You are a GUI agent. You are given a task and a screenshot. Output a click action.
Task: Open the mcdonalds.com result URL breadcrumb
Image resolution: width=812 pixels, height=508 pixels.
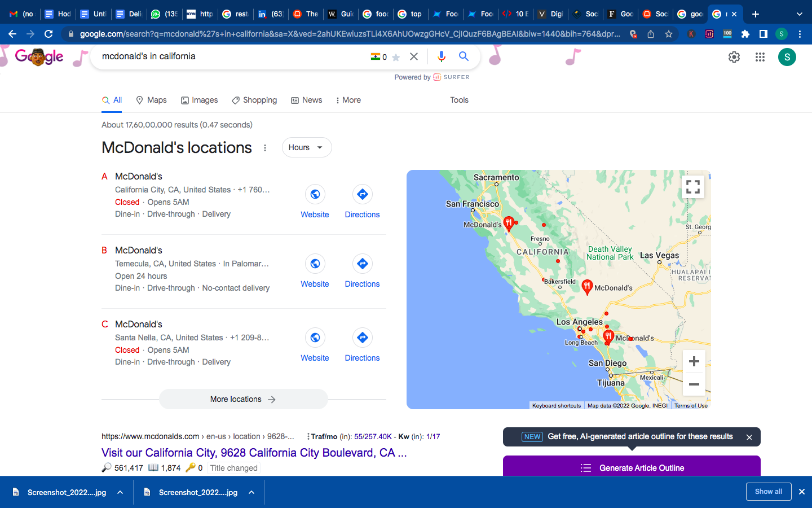click(198, 436)
